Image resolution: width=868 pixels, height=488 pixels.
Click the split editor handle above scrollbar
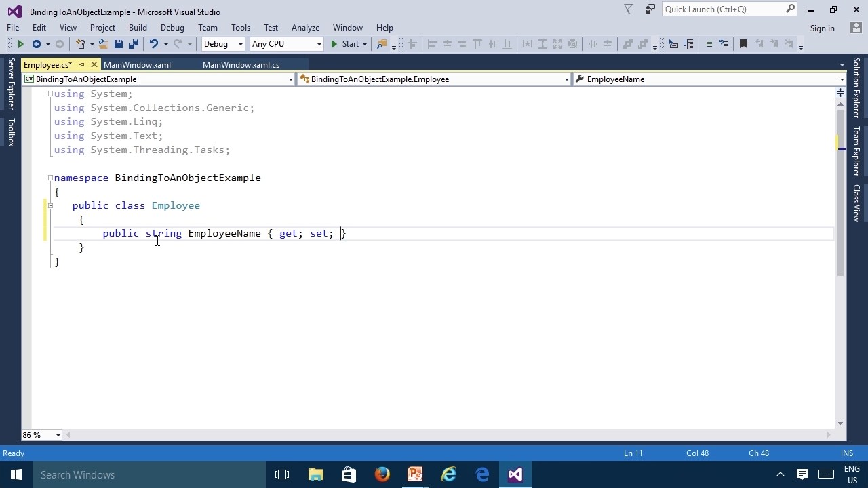[840, 91]
